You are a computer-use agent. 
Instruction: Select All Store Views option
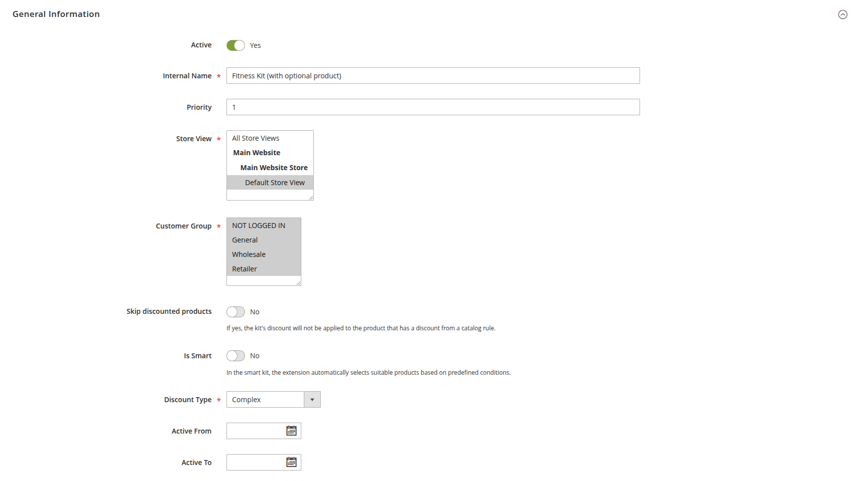tap(255, 138)
